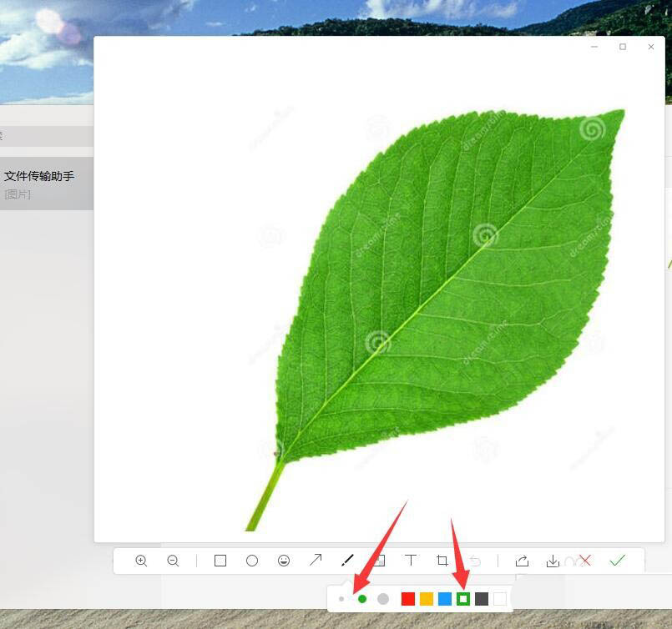The width and height of the screenshot is (672, 629).
Task: Select the text tool
Action: pos(411,561)
